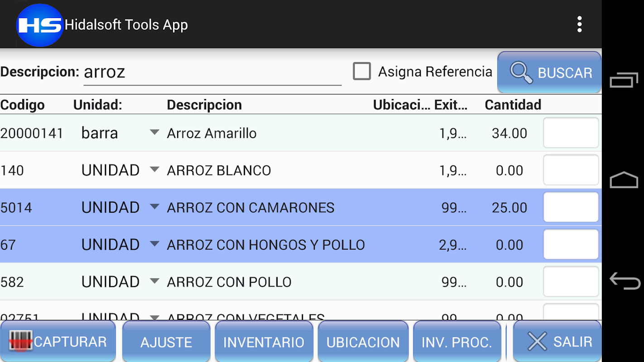Open unit dropdown for ARROZ CON POLLO
644x362 pixels.
pos(154,281)
